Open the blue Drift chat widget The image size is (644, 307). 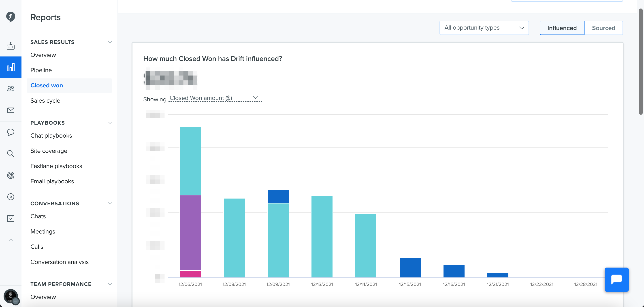tap(616, 279)
